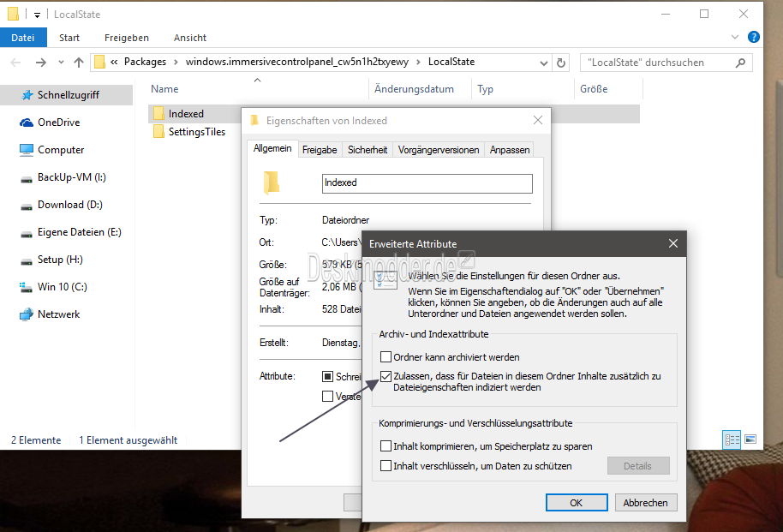Sort by the Größe column header
Viewport: 783px width, 532px height.
594,89
